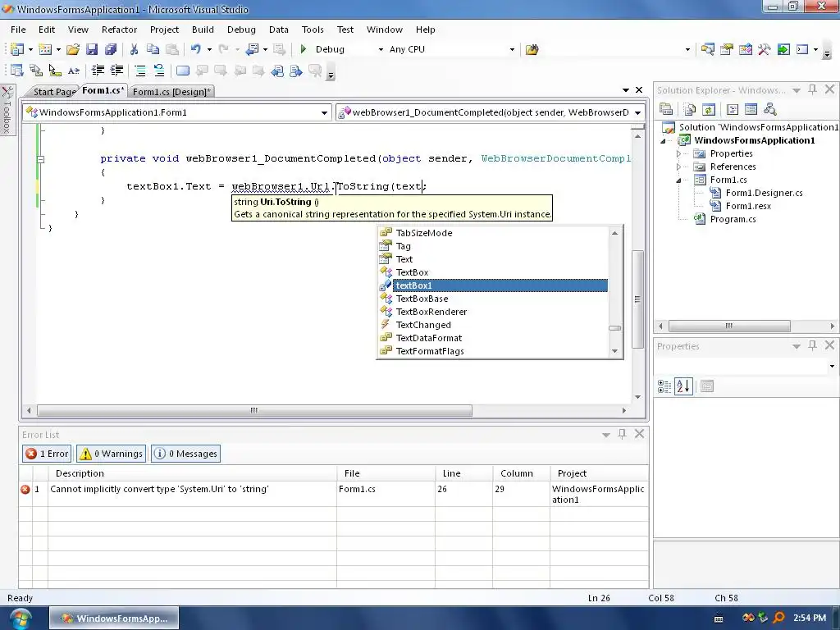The image size is (840, 630).
Task: Open the Build menu
Action: [203, 30]
